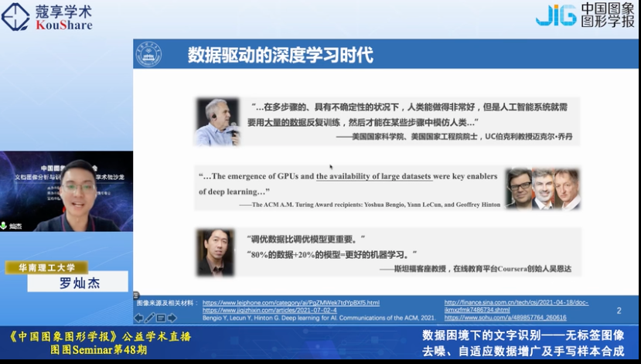Click the speaker webcam video
The width and height of the screenshot is (641, 364).
tap(66, 191)
